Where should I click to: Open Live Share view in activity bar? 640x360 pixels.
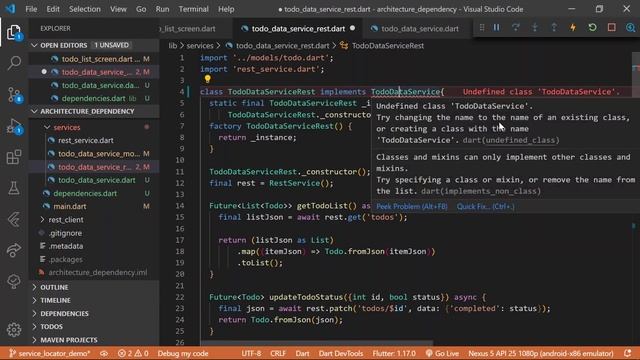tap(14, 250)
